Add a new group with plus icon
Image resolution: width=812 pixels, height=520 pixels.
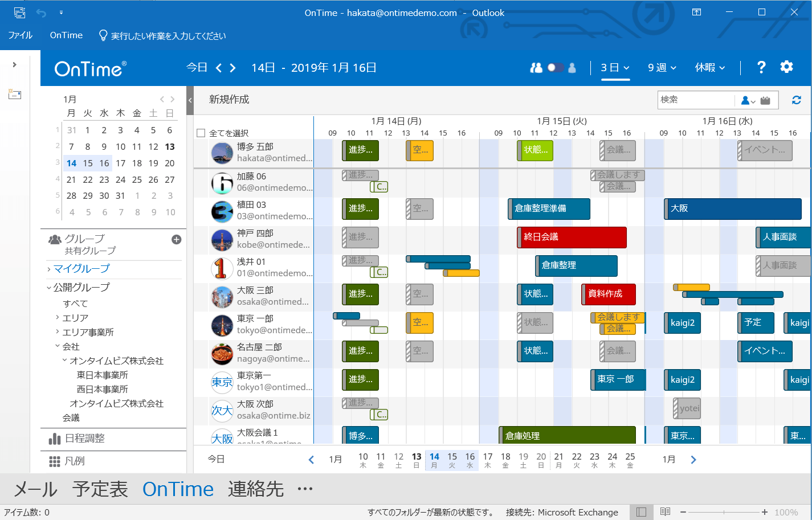click(177, 240)
